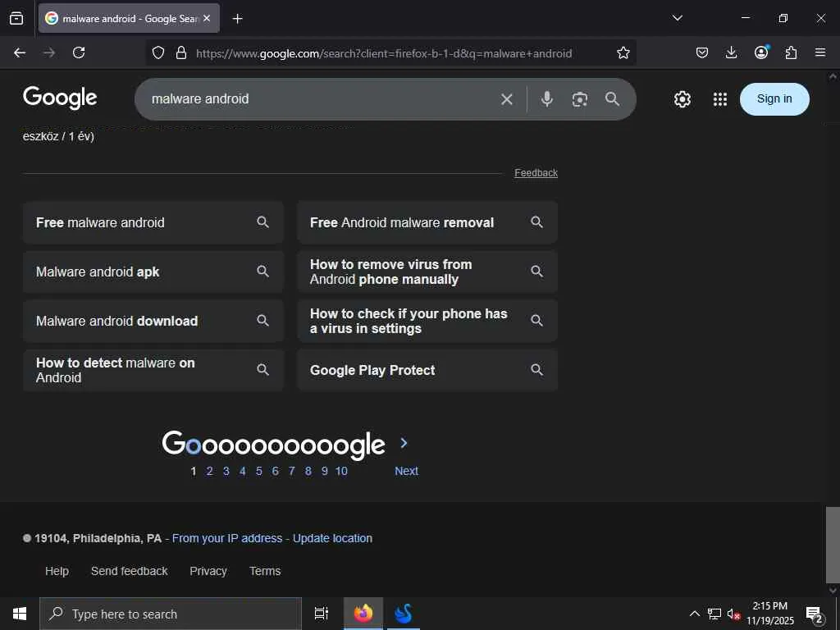
Task: Save page to Pocket icon
Action: point(702,52)
